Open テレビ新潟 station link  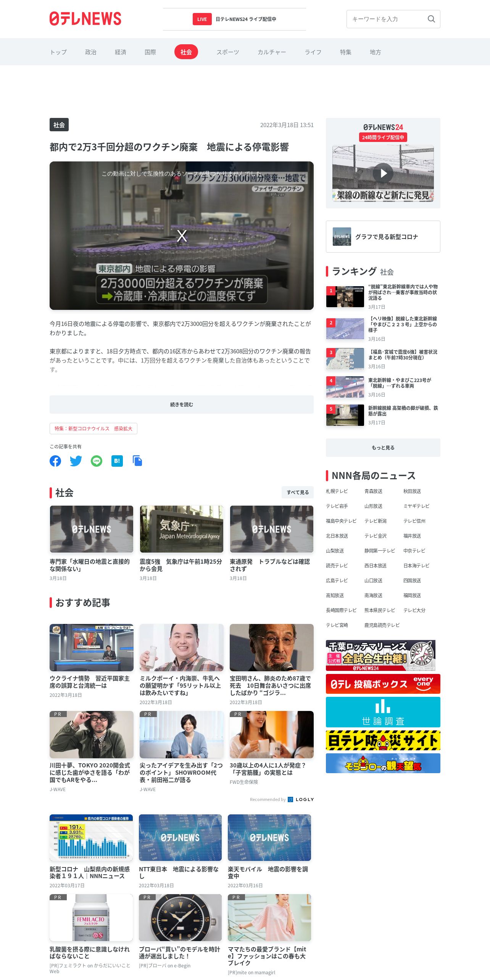click(376, 521)
